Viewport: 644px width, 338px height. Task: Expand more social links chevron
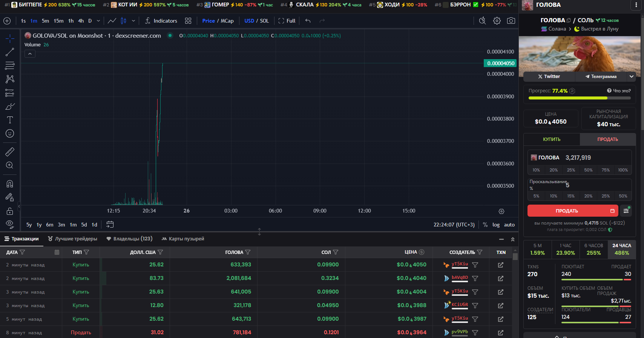coord(631,76)
